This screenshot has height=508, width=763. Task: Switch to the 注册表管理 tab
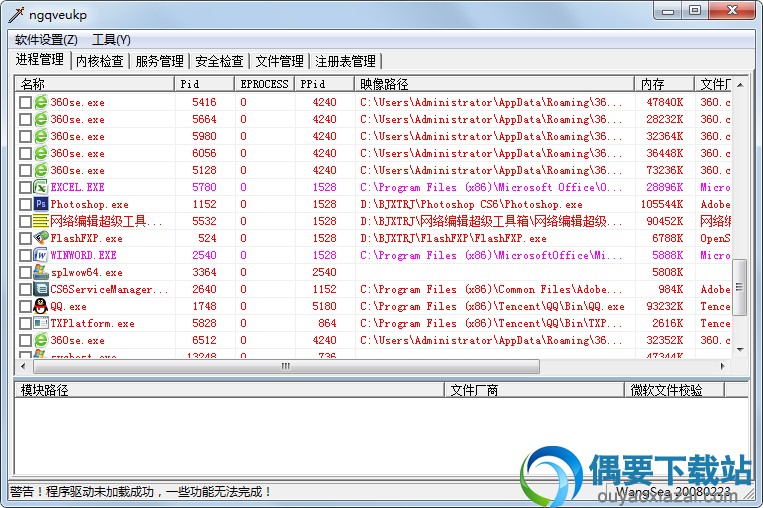pyautogui.click(x=345, y=61)
